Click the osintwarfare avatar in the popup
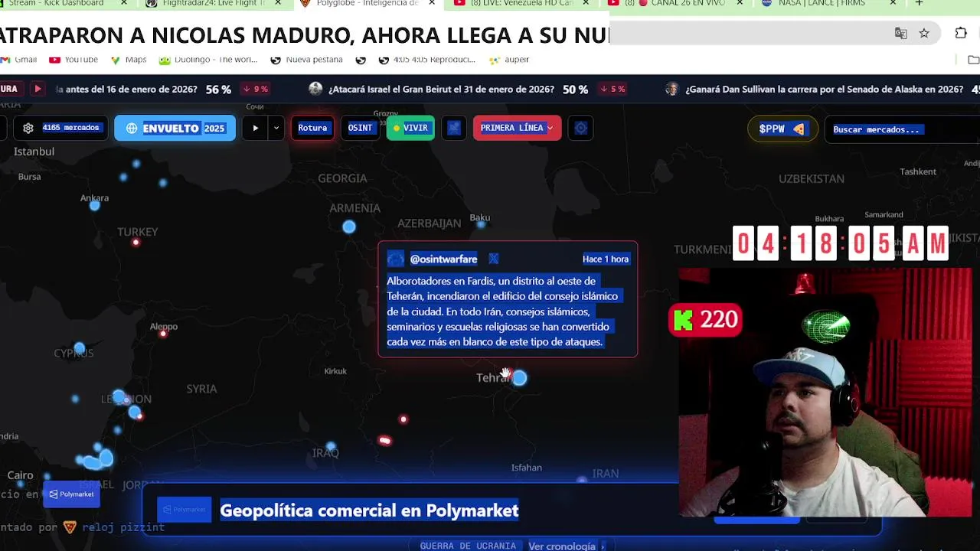 pos(395,259)
